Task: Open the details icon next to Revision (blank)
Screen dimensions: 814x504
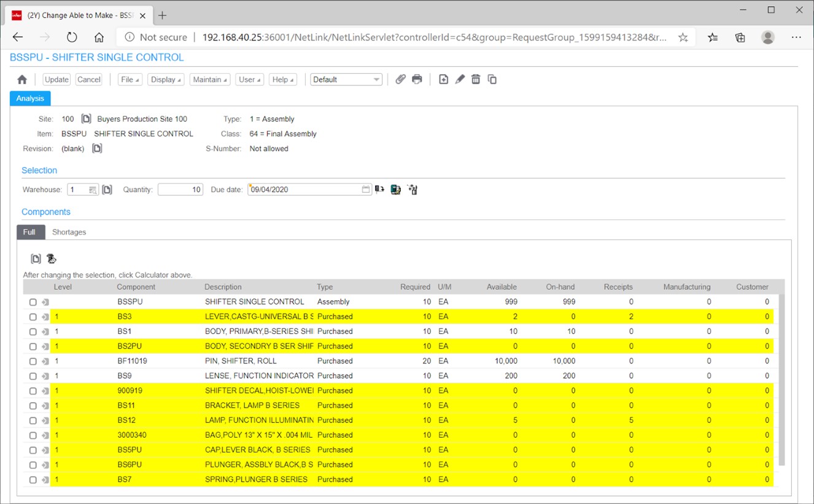Action: (x=97, y=149)
